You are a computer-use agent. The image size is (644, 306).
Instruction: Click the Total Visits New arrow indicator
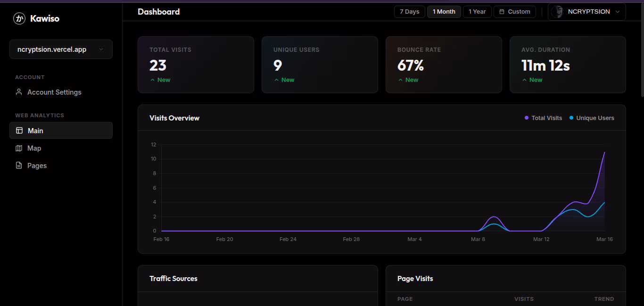point(152,80)
